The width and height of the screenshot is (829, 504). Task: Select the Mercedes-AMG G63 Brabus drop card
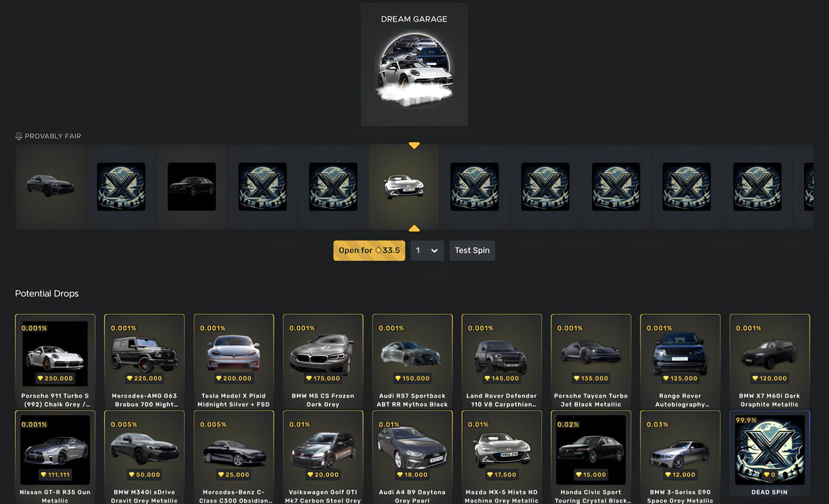[x=144, y=361]
